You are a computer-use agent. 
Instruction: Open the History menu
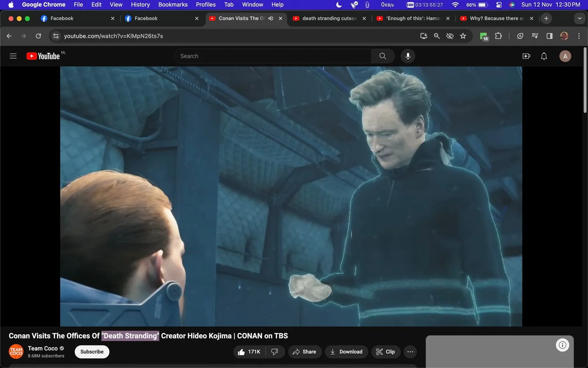point(140,5)
